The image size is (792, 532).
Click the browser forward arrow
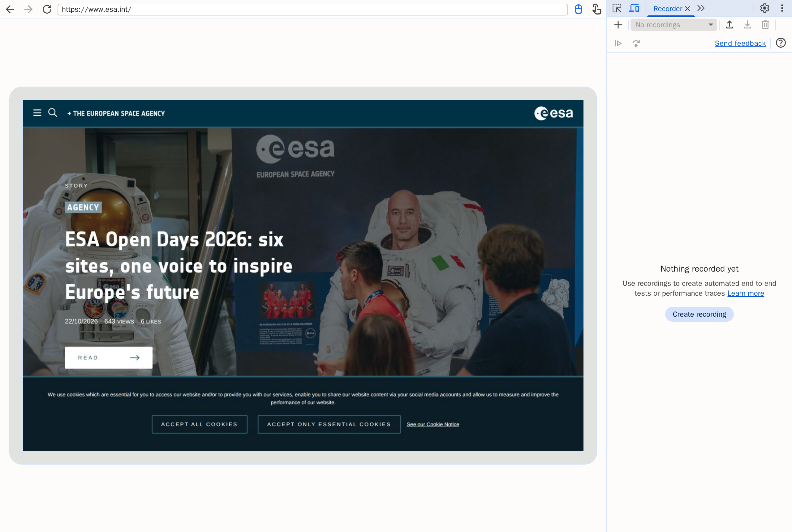28,9
